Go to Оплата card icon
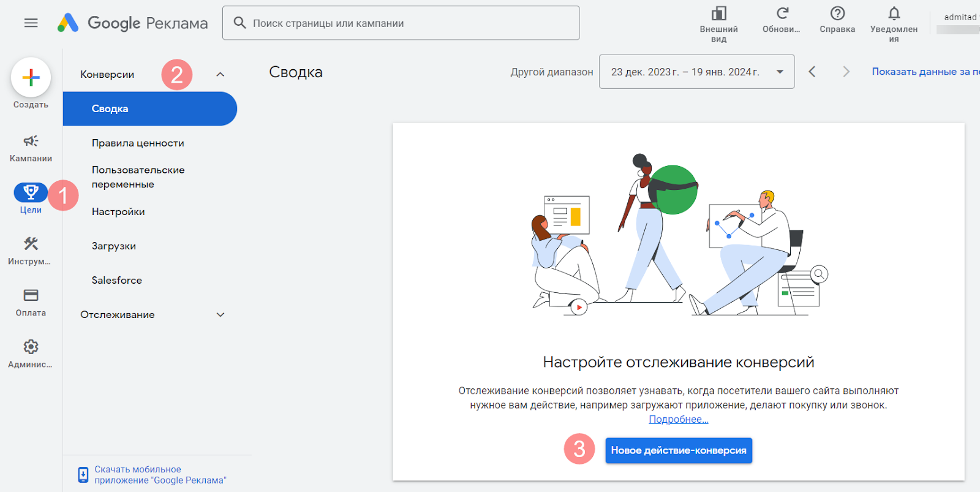This screenshot has width=980, height=492. click(x=31, y=296)
